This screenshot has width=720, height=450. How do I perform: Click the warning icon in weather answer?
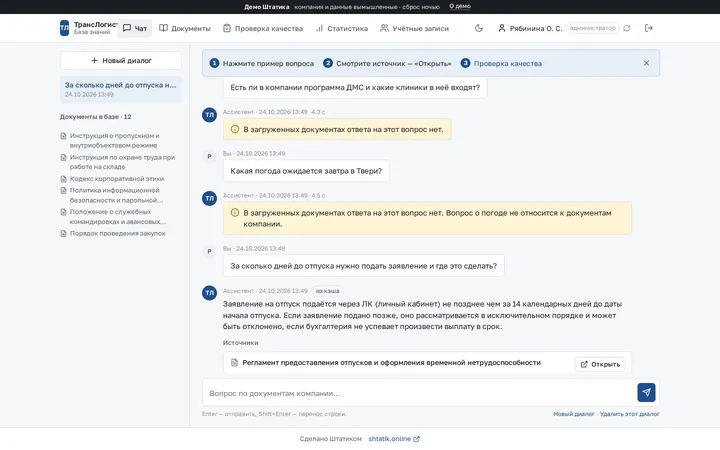[x=235, y=213]
